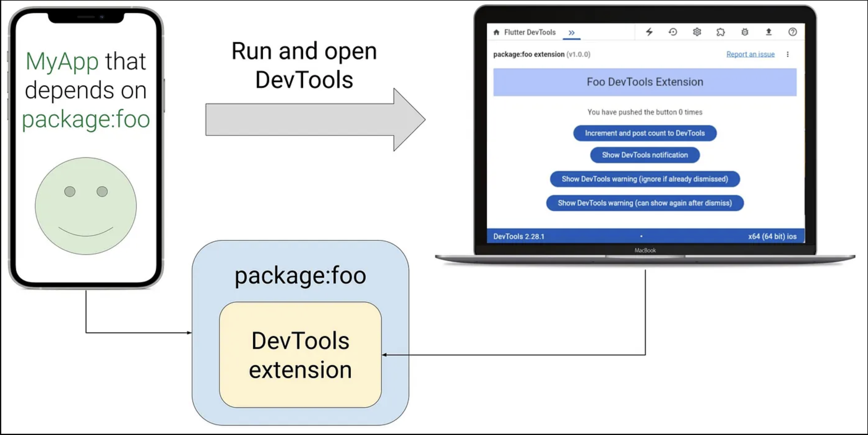Click Increment and post count to DevTools

pos(645,133)
